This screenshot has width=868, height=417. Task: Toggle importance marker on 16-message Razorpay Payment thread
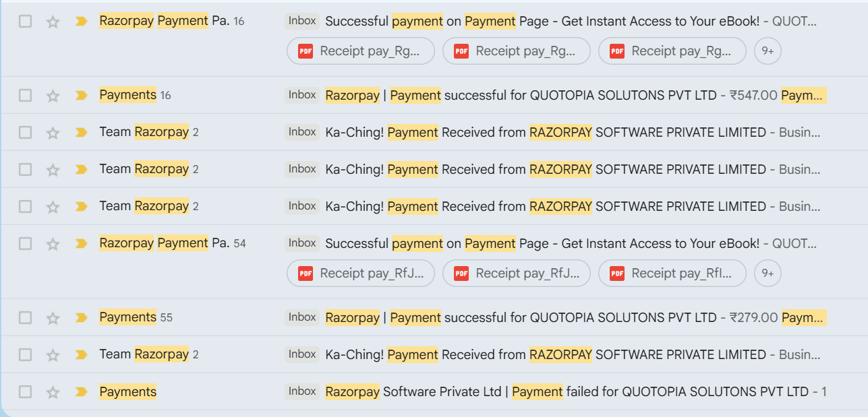click(x=81, y=22)
